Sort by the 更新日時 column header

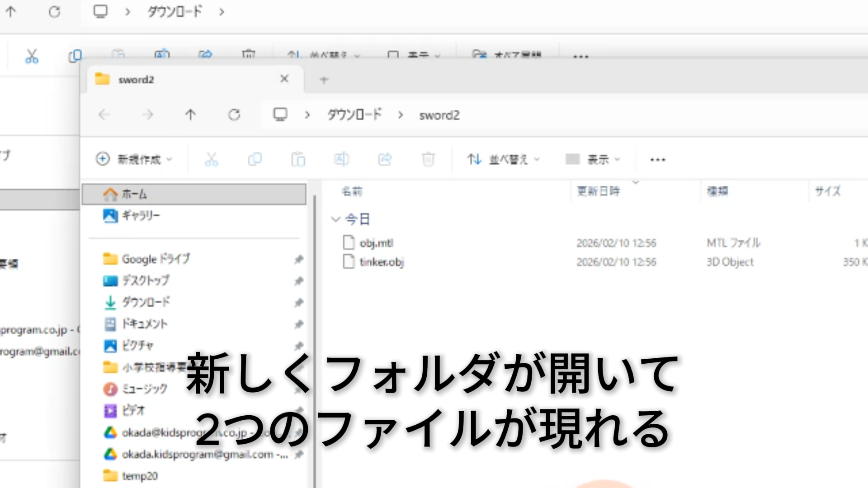pos(598,191)
